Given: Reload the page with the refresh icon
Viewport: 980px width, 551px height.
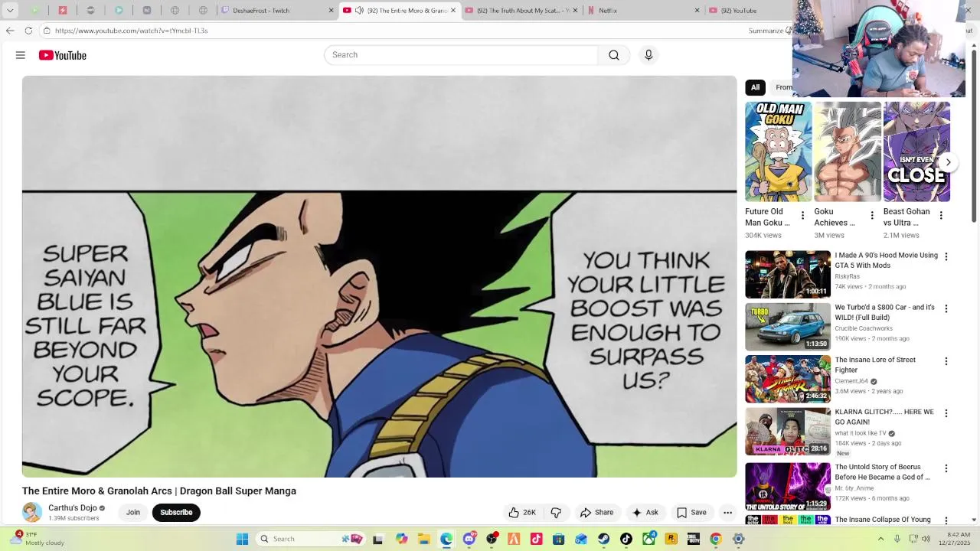Looking at the screenshot, I should [x=28, y=31].
